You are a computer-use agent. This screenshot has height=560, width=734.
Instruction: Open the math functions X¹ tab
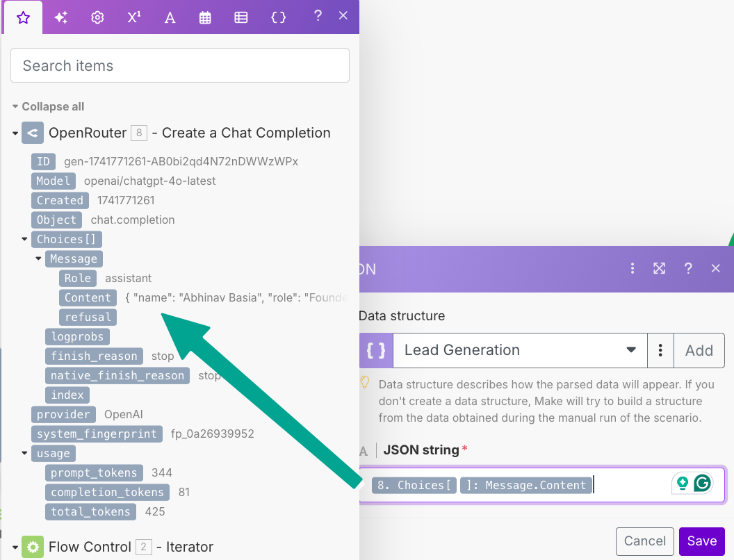134,18
